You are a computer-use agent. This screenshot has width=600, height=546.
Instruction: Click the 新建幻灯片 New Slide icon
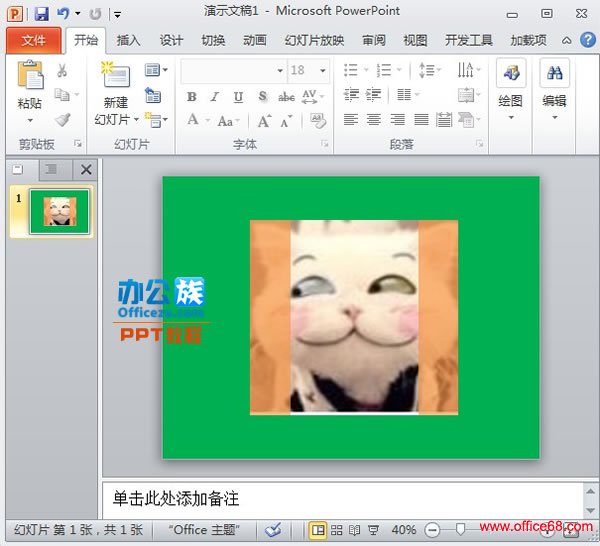(116, 74)
